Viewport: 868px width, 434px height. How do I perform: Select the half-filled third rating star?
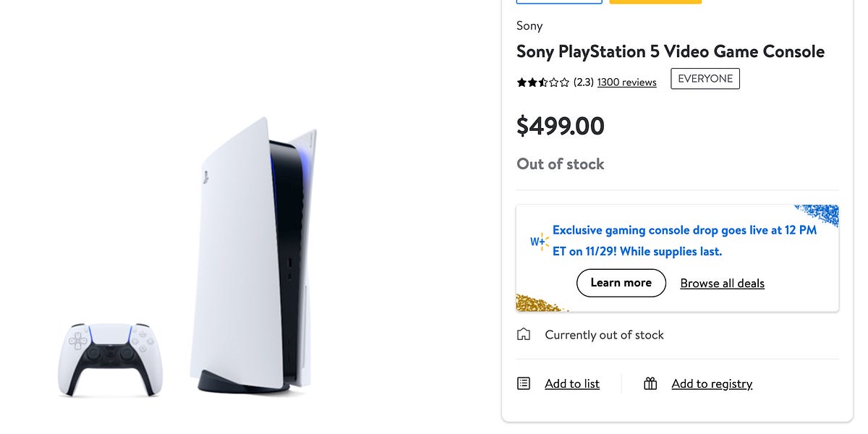(544, 82)
